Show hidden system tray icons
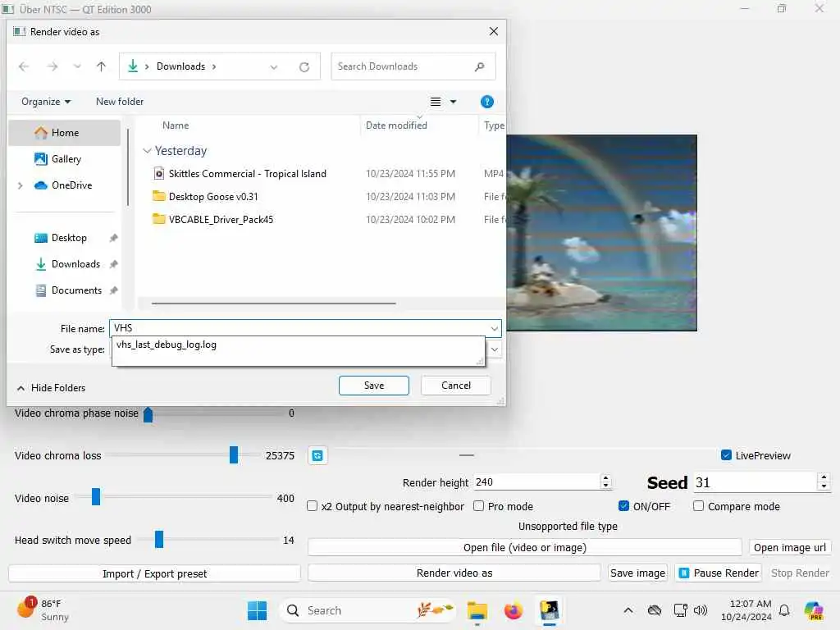 tap(628, 610)
